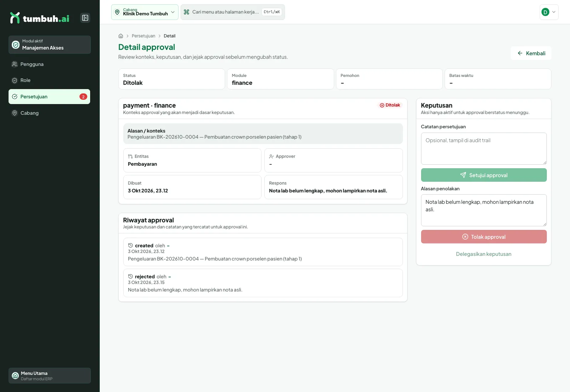This screenshot has width=570, height=392.
Task: Click Tolak approval button
Action: click(x=484, y=237)
